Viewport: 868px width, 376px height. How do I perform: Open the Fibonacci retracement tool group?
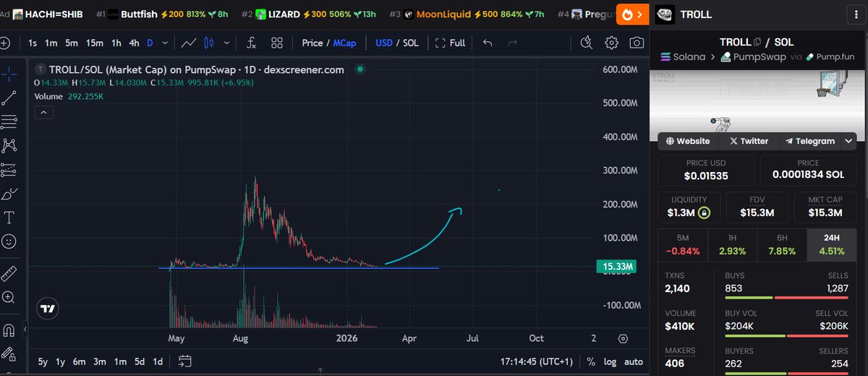tap(9, 121)
